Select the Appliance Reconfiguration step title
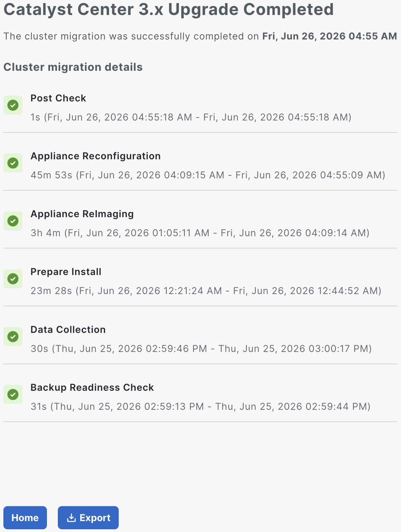Screen dimensions: 401x532 tap(96, 156)
